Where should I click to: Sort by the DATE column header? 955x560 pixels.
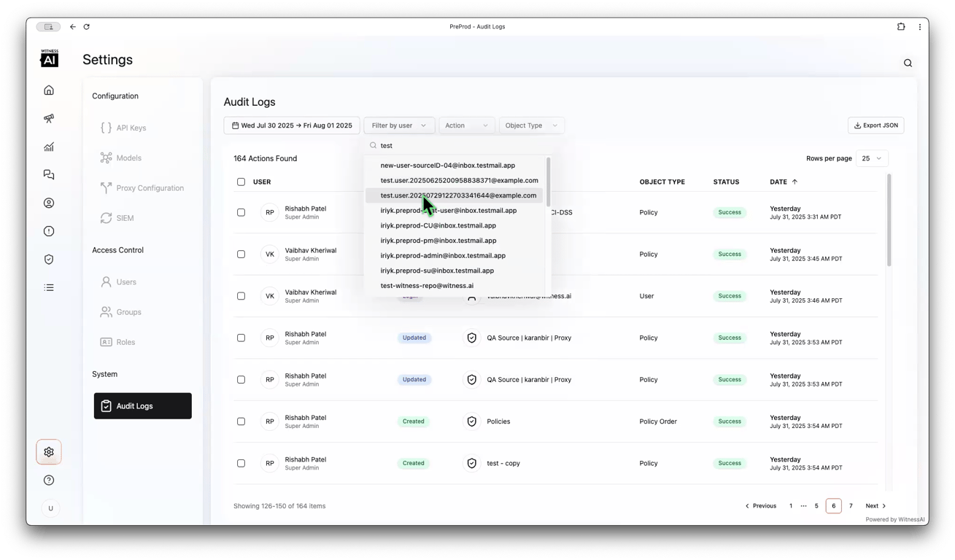coord(784,182)
